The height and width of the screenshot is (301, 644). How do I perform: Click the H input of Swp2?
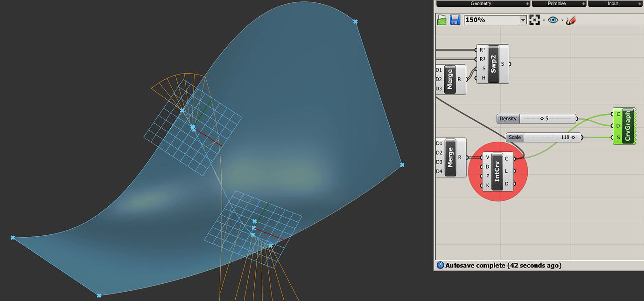tap(476, 78)
